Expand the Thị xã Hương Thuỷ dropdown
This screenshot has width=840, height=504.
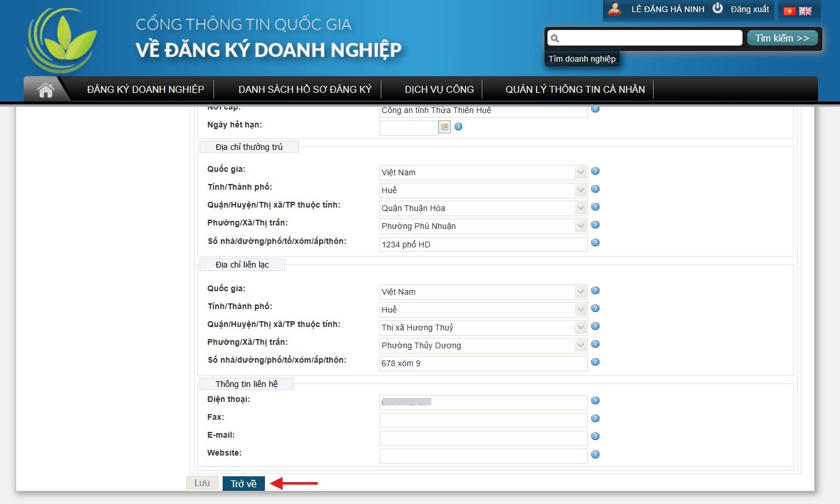[x=580, y=328]
